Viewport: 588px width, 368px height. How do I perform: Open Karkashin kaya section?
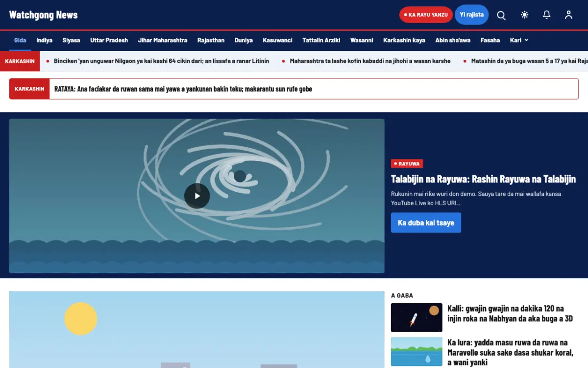[404, 40]
